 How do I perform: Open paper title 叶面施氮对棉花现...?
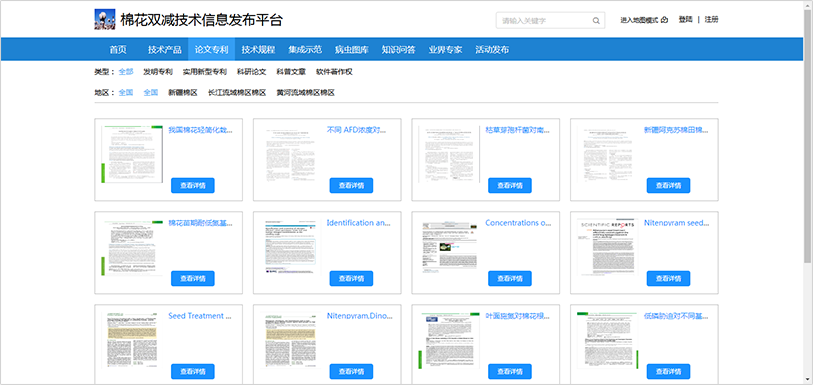[518, 316]
